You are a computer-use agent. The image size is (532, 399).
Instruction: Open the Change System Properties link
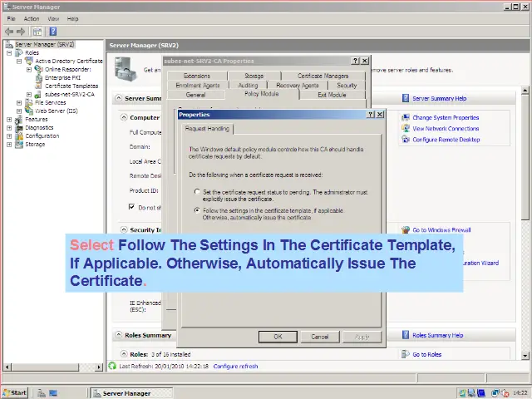446,117
